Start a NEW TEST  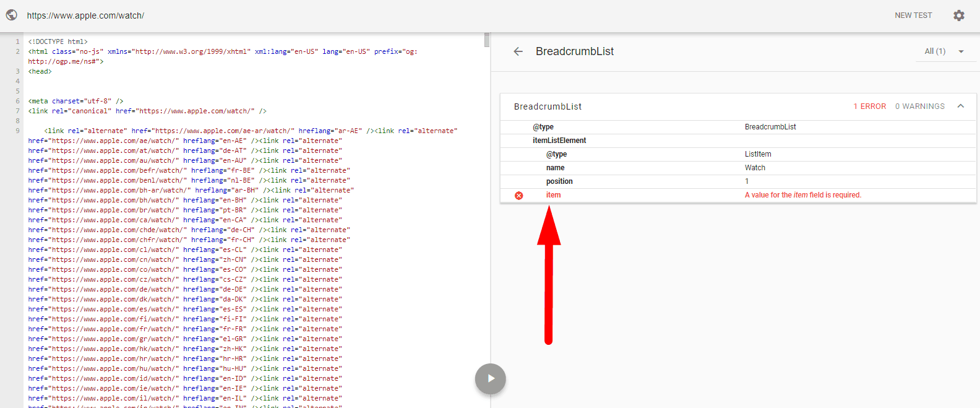pyautogui.click(x=913, y=15)
